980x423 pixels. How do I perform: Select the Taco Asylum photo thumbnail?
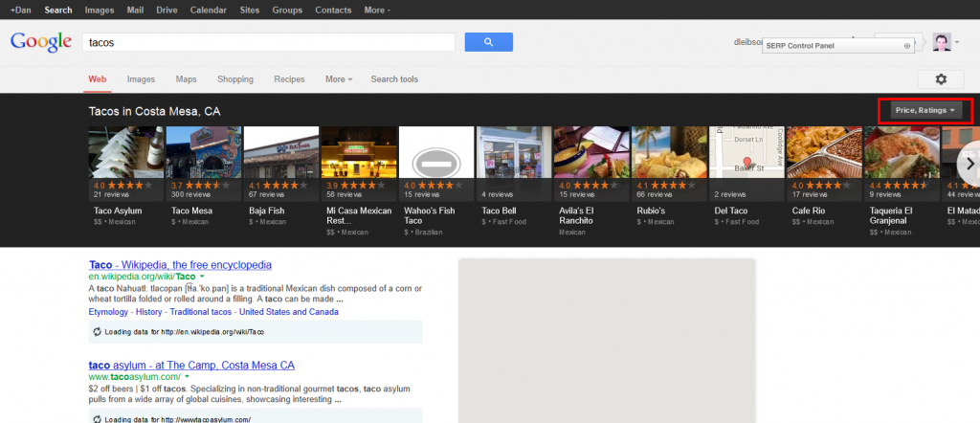point(126,152)
